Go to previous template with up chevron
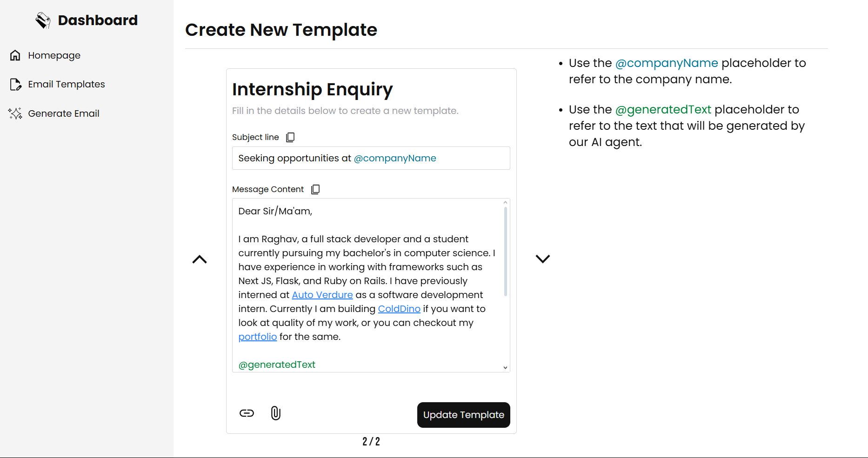Viewport: 868px width, 458px height. (200, 259)
